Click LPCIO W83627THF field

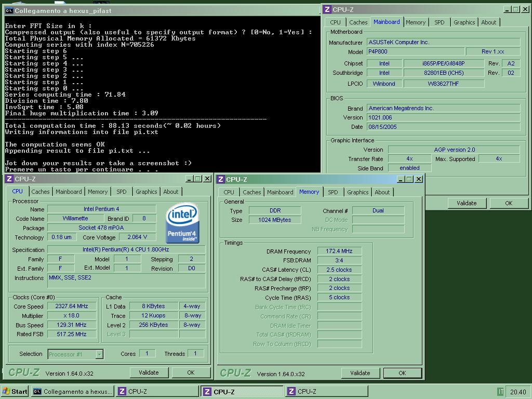pos(444,84)
